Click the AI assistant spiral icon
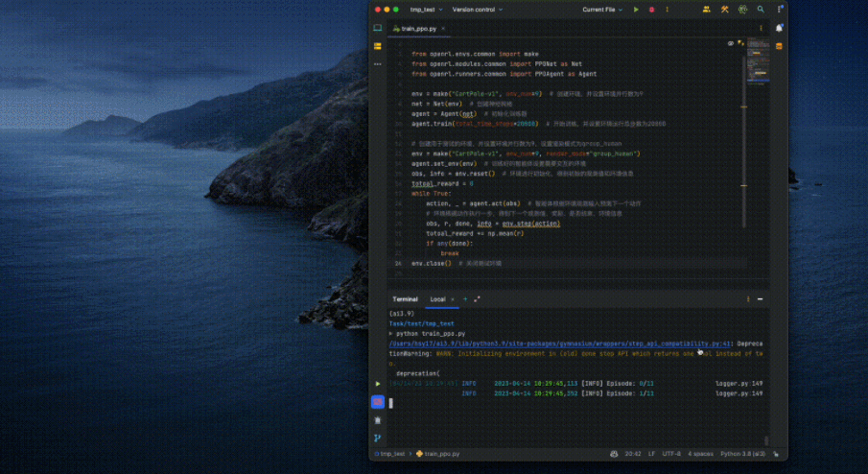This screenshot has width=868, height=474. 742,10
